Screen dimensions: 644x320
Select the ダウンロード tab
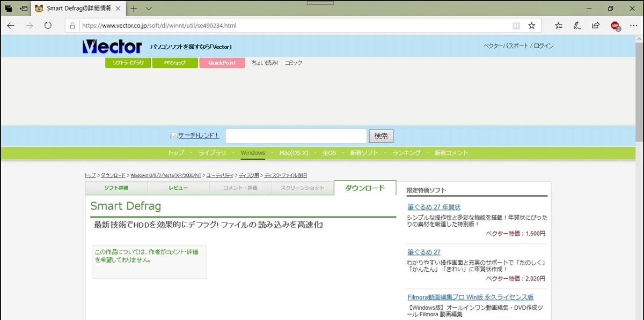tap(365, 188)
